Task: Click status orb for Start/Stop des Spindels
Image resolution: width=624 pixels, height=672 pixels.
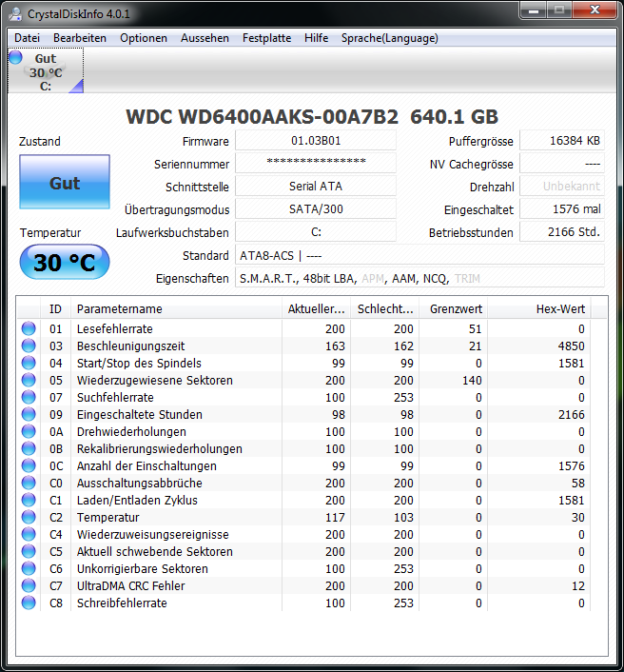Action: tap(29, 363)
